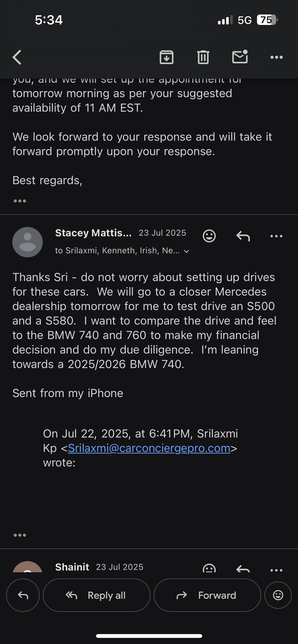Open the top toolbar more options menu

pos(276,57)
